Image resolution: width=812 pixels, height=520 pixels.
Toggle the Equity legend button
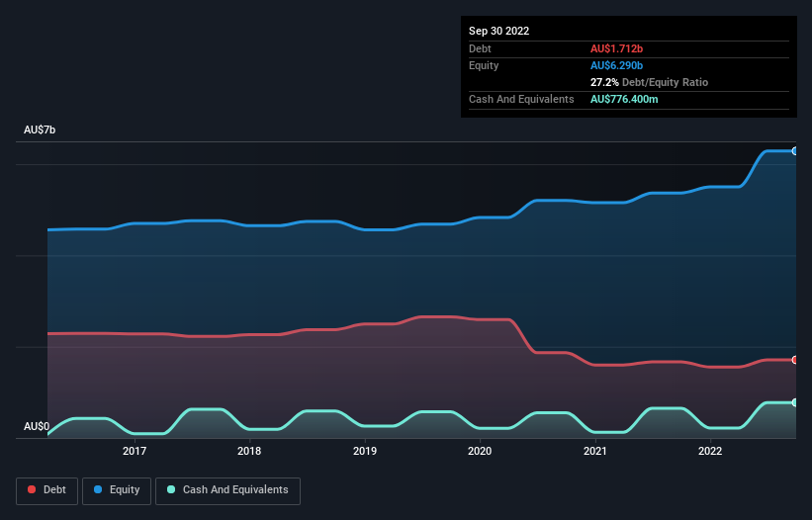click(x=117, y=490)
